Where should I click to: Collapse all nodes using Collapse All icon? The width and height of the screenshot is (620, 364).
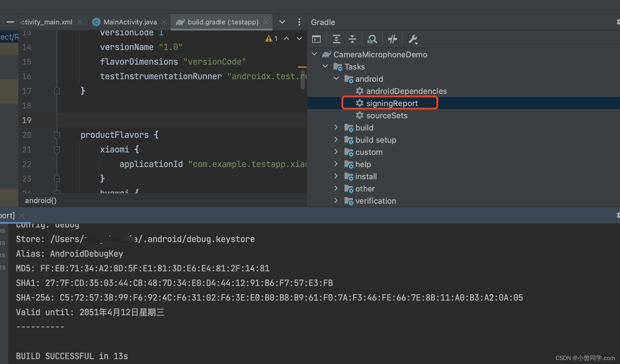click(x=352, y=39)
